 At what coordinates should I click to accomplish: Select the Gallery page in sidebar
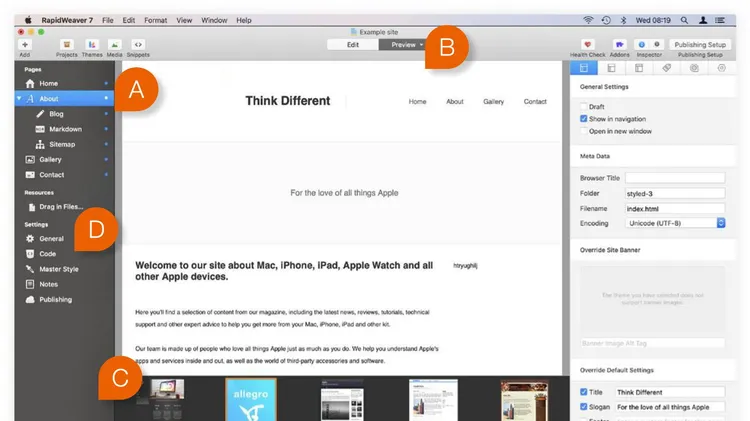pyautogui.click(x=65, y=160)
